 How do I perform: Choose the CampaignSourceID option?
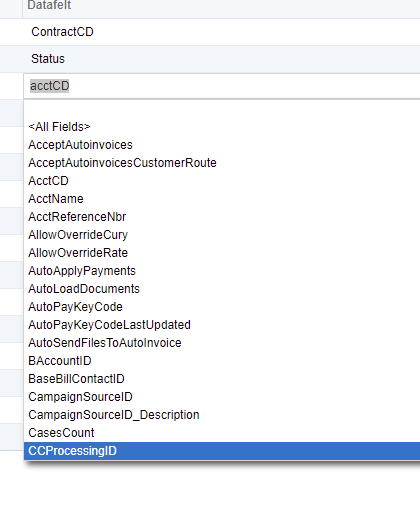[222, 397]
